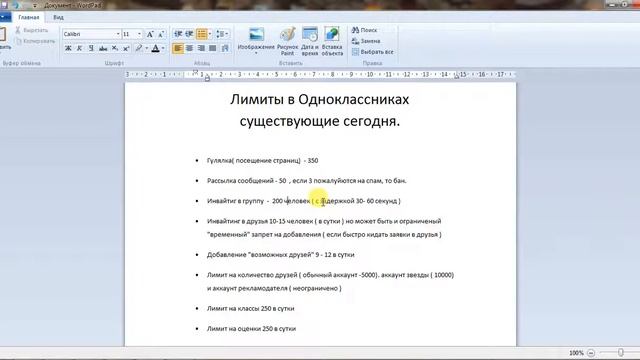Viewport: 640px width, 360px height.
Task: Click Выбрать все
Action: [373, 52]
